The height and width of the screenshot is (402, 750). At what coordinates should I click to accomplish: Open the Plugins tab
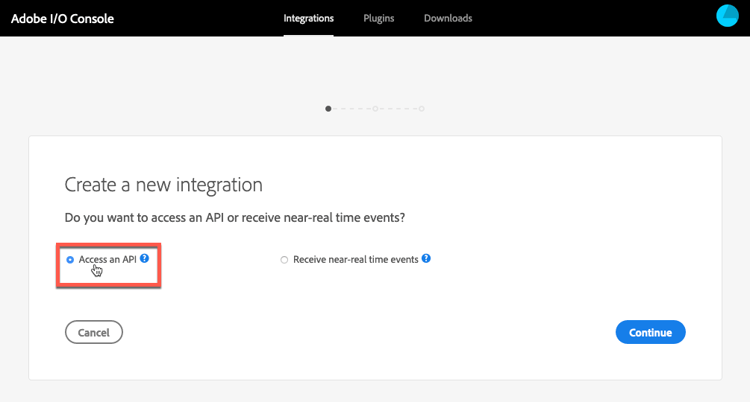coord(379,18)
